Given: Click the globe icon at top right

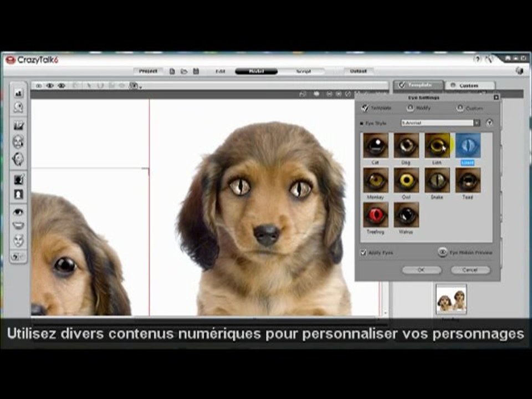Looking at the screenshot, I should coord(519,70).
